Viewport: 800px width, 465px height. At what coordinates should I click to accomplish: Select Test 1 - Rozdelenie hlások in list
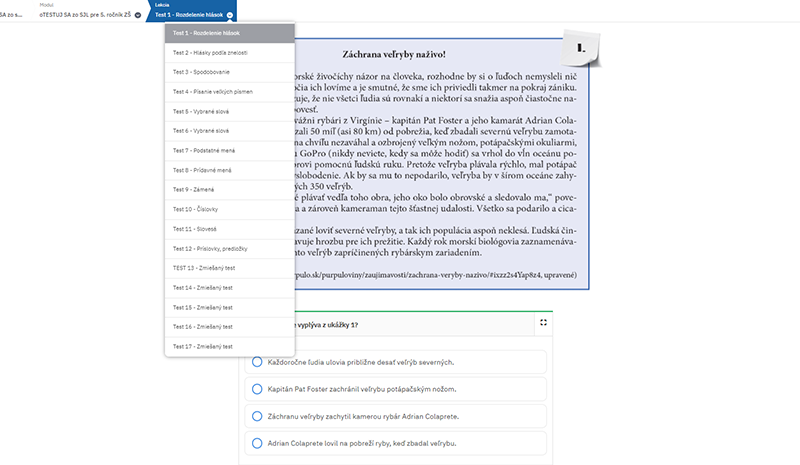230,33
